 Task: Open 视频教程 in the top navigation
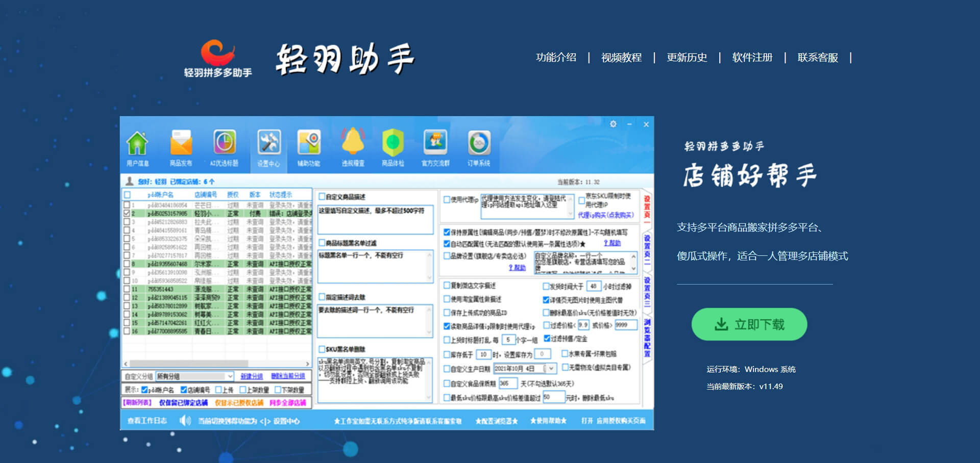pos(621,58)
